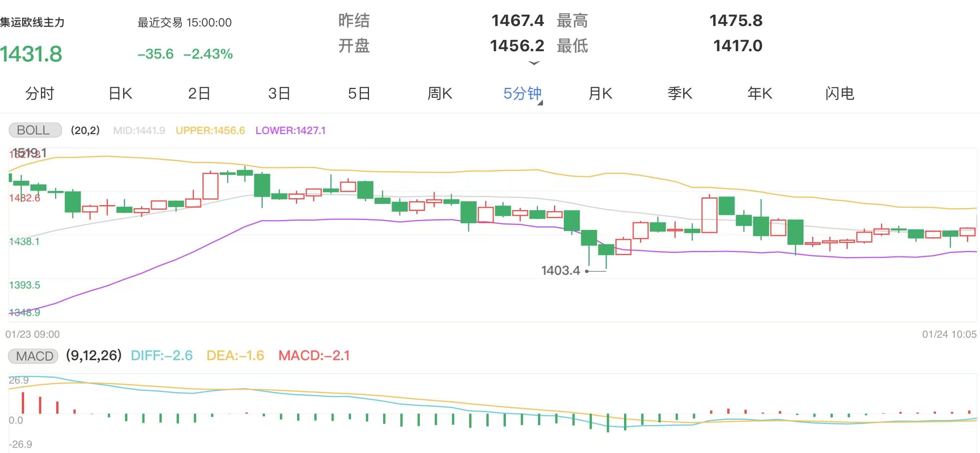Click the UPPER:1456.6 Bollinger band label

click(x=210, y=130)
